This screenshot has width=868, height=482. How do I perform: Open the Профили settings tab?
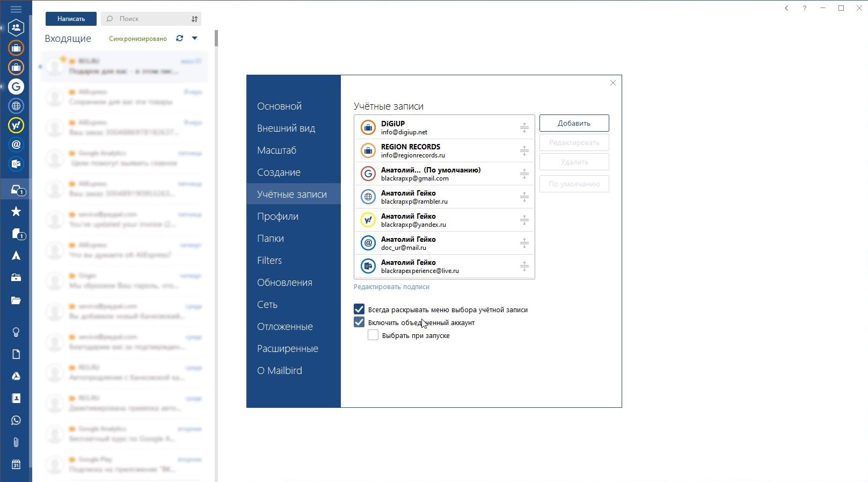(x=294, y=217)
